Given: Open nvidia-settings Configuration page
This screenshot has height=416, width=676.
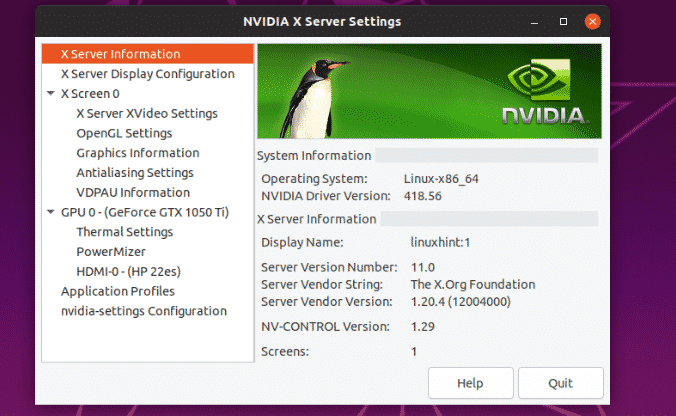Looking at the screenshot, I should [x=144, y=311].
